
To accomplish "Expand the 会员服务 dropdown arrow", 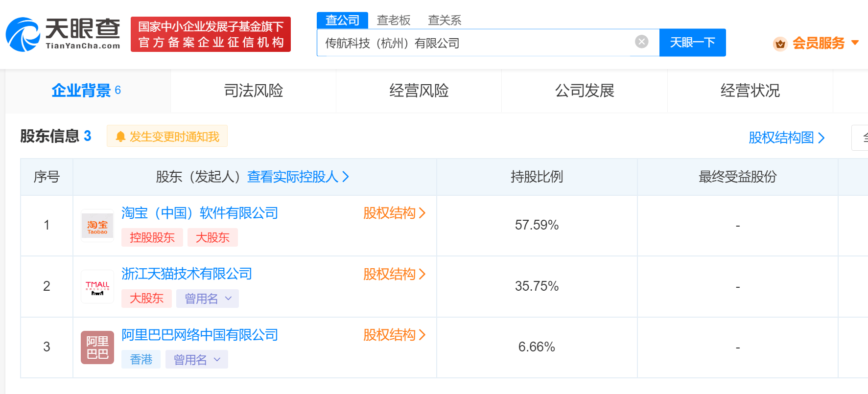I will (855, 43).
